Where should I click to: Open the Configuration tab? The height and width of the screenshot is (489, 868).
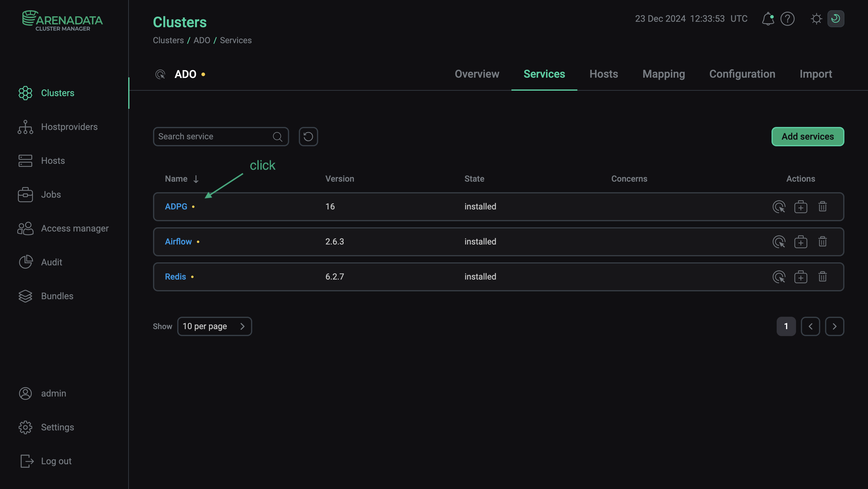(x=742, y=74)
